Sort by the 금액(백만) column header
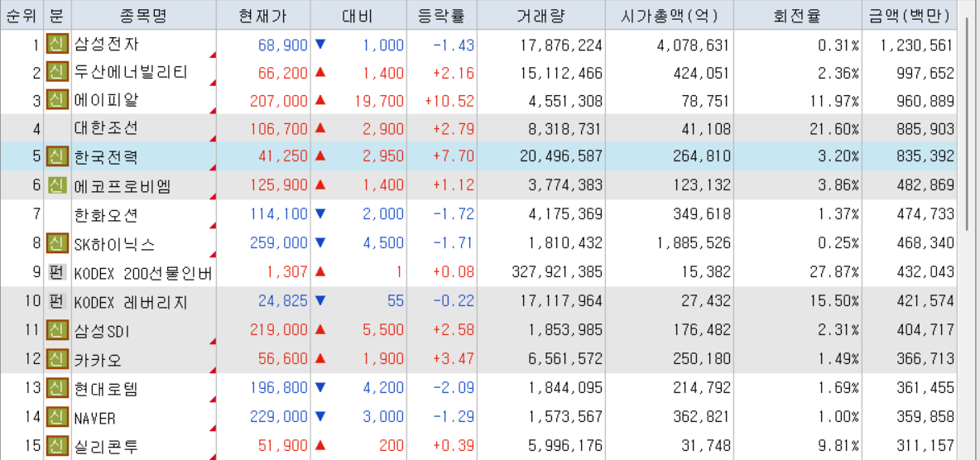This screenshot has height=460, width=980. click(x=910, y=16)
